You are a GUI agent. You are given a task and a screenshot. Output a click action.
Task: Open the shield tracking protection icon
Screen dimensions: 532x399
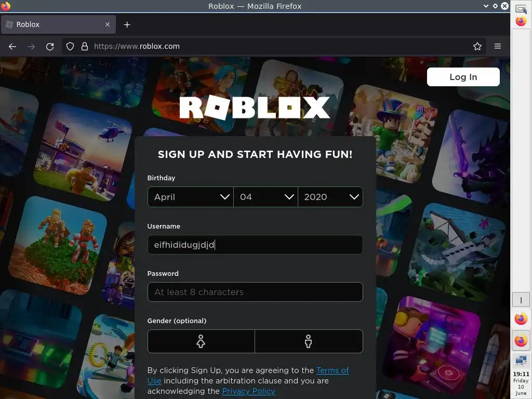[70, 46]
